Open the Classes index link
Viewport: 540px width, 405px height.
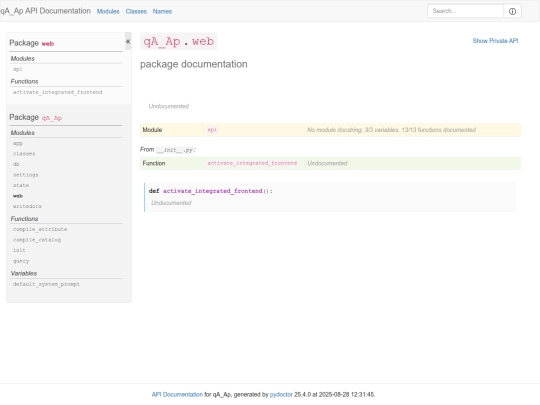136,11
